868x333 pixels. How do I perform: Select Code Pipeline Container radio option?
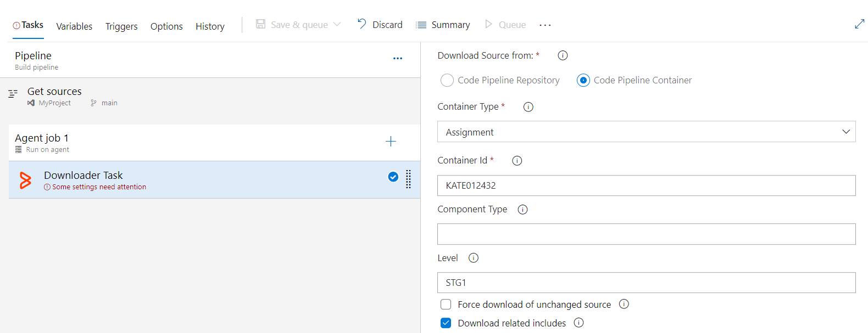[x=583, y=81]
